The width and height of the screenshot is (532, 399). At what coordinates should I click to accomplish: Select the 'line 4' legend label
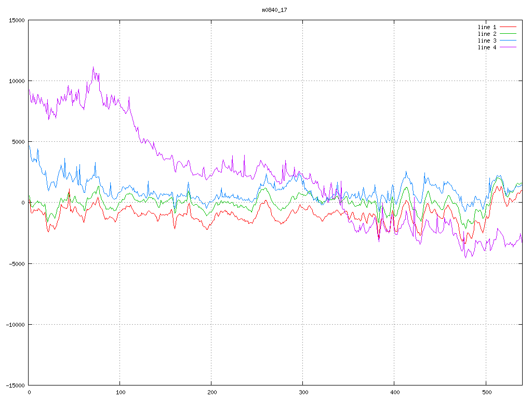(487, 47)
